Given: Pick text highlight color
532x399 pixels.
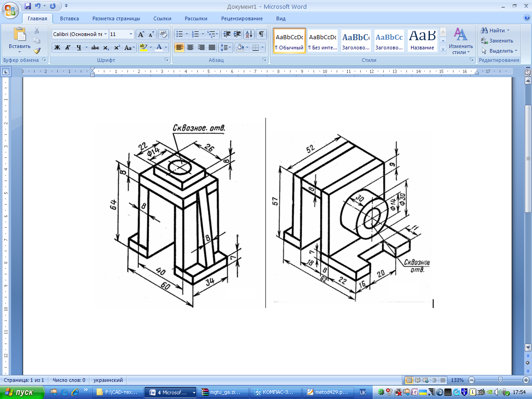Looking at the screenshot, I should (143, 48).
